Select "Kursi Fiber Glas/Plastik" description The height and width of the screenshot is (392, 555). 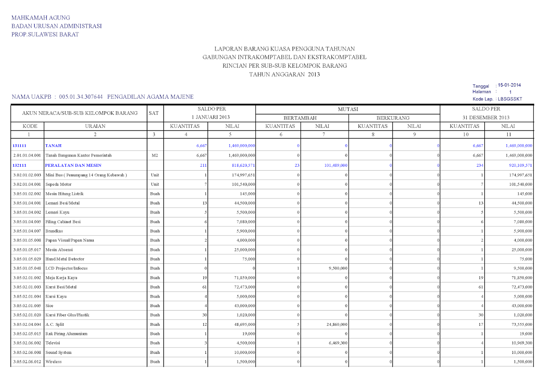click(67, 315)
